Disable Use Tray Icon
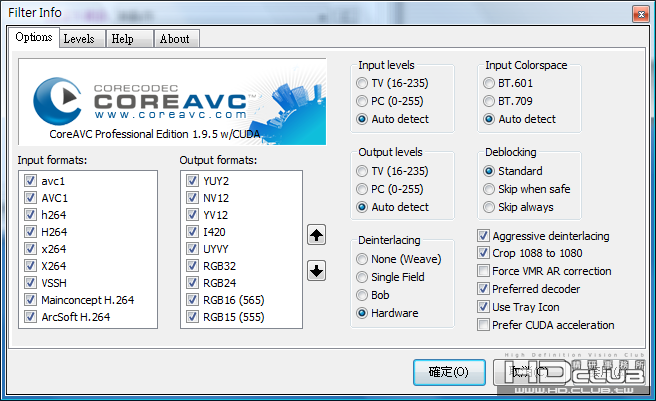The image size is (656, 401). tap(483, 307)
